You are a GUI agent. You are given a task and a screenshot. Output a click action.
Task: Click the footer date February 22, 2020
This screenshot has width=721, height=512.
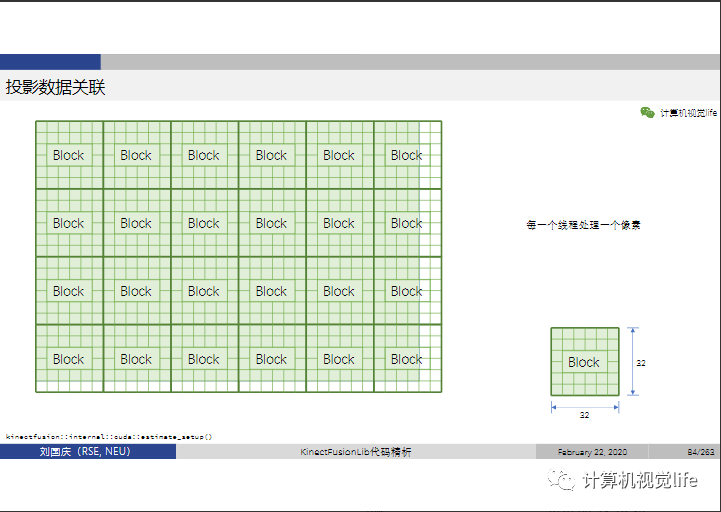[592, 452]
